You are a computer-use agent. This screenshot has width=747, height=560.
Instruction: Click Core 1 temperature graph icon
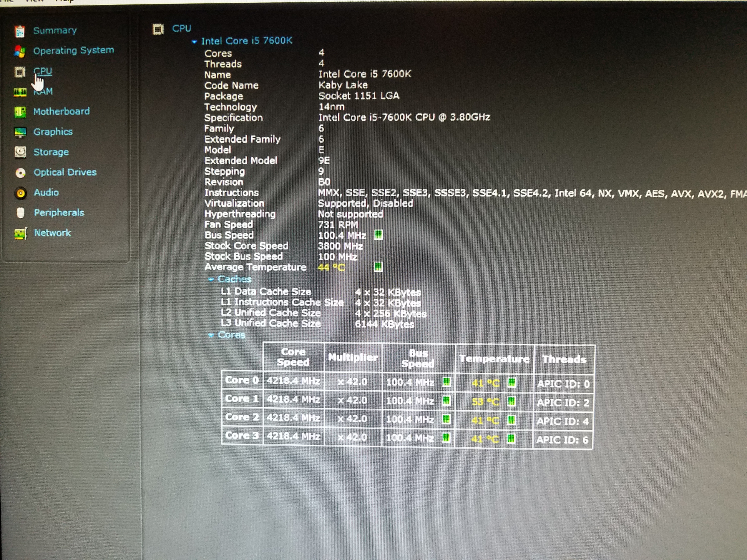pyautogui.click(x=512, y=401)
